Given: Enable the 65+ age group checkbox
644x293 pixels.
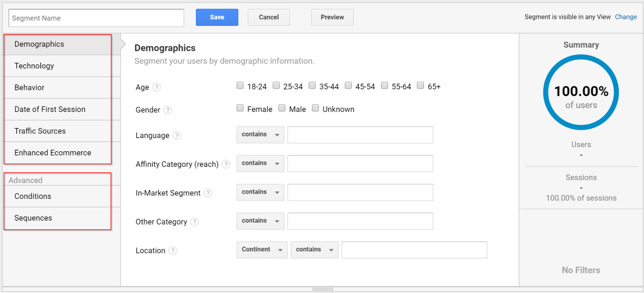Looking at the screenshot, I should 420,85.
